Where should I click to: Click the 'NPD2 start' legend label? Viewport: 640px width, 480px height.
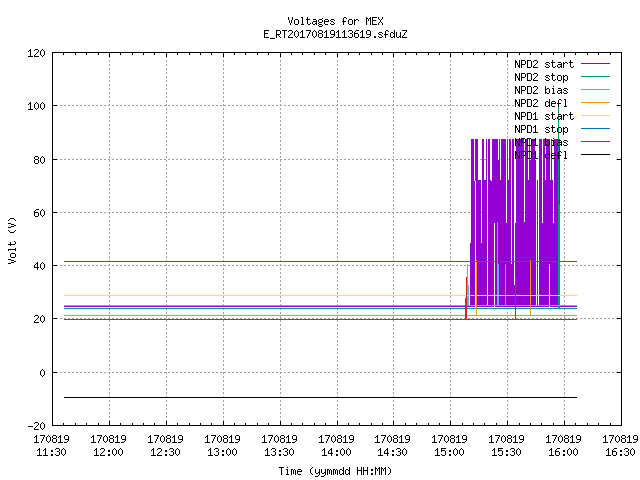(544, 64)
